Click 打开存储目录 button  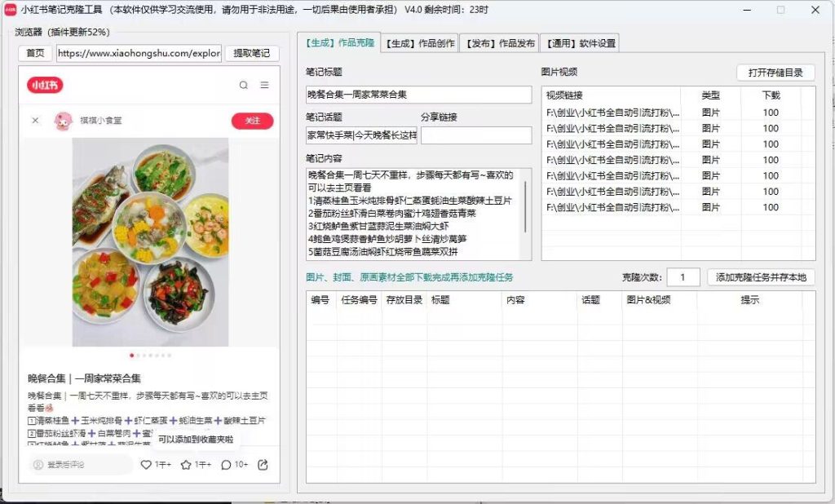(775, 73)
